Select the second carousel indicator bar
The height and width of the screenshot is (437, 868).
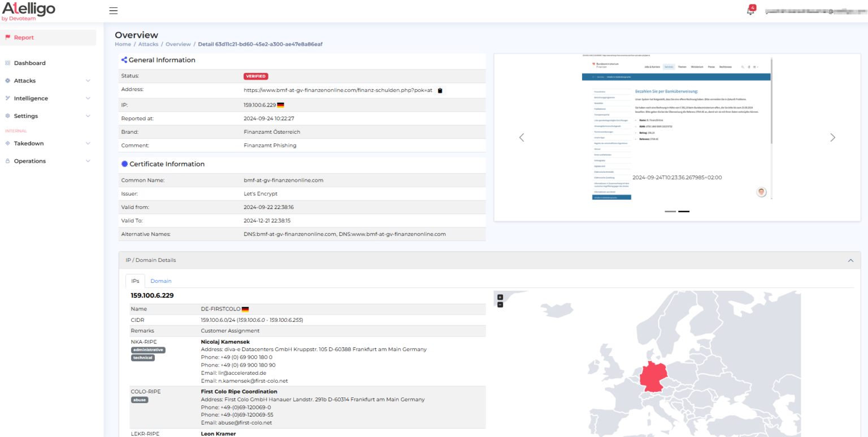click(684, 211)
